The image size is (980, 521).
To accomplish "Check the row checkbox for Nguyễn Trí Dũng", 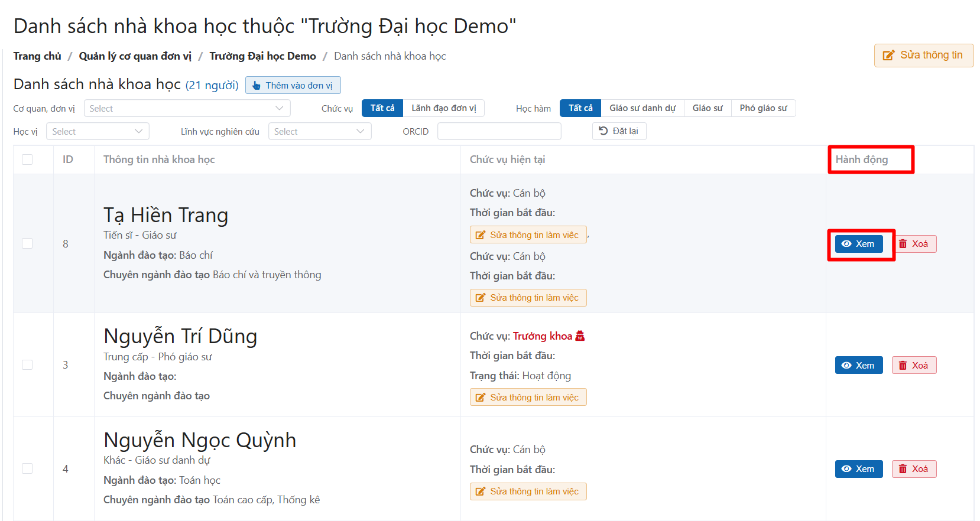I will click(x=27, y=364).
